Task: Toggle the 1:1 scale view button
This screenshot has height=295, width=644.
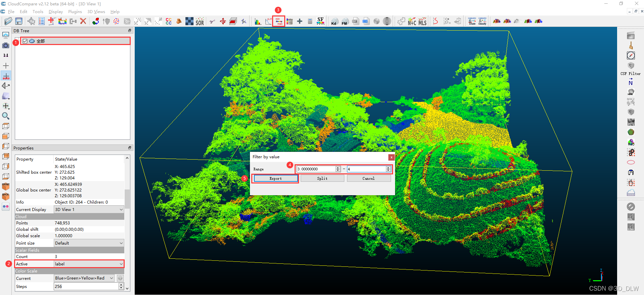Action: pos(6,55)
